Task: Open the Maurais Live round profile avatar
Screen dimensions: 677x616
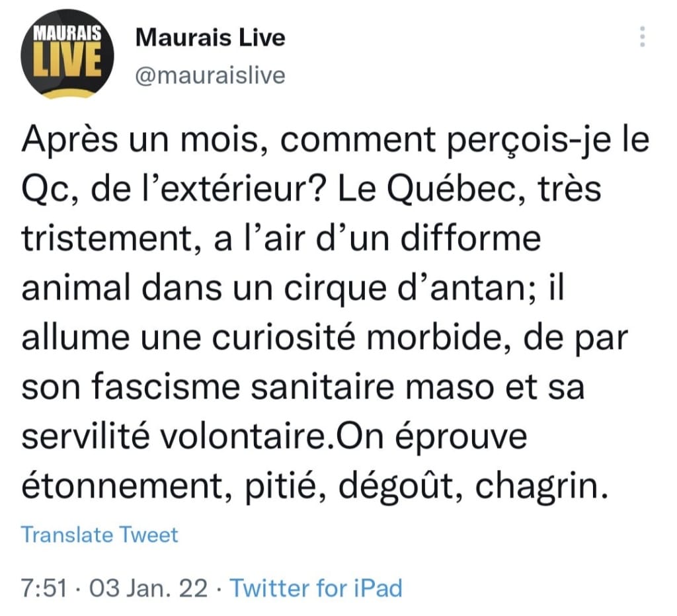Action: [x=67, y=54]
